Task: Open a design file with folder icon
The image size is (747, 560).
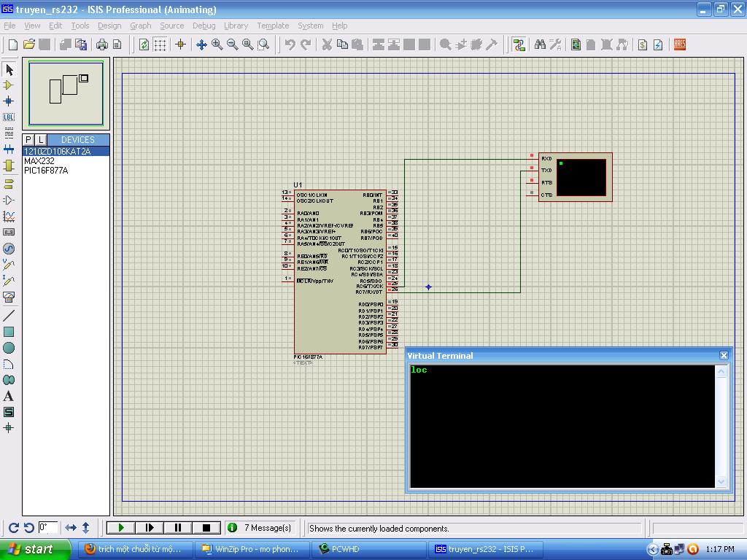Action: click(x=28, y=44)
